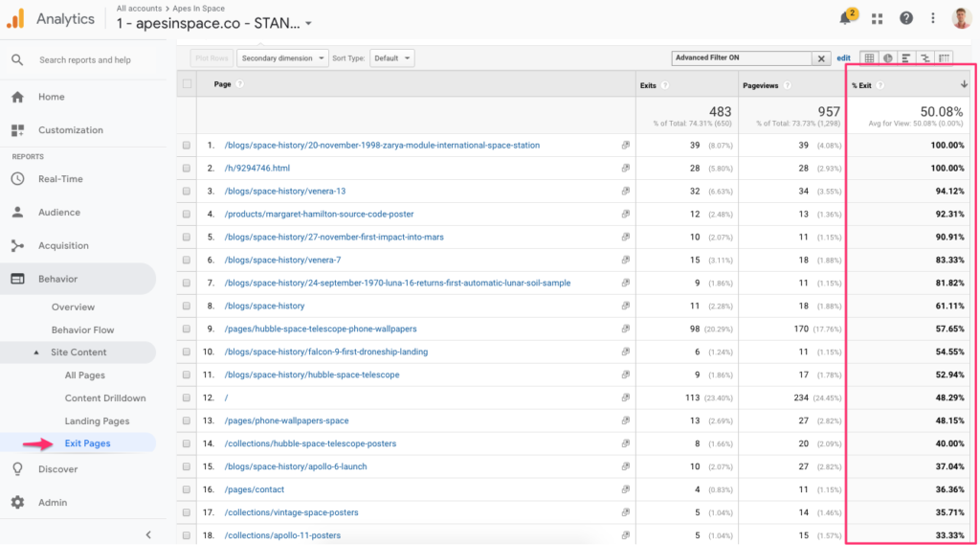The width and height of the screenshot is (980, 545).
Task: Open the /blogs/space-history/venera-7 page link
Action: tap(282, 260)
